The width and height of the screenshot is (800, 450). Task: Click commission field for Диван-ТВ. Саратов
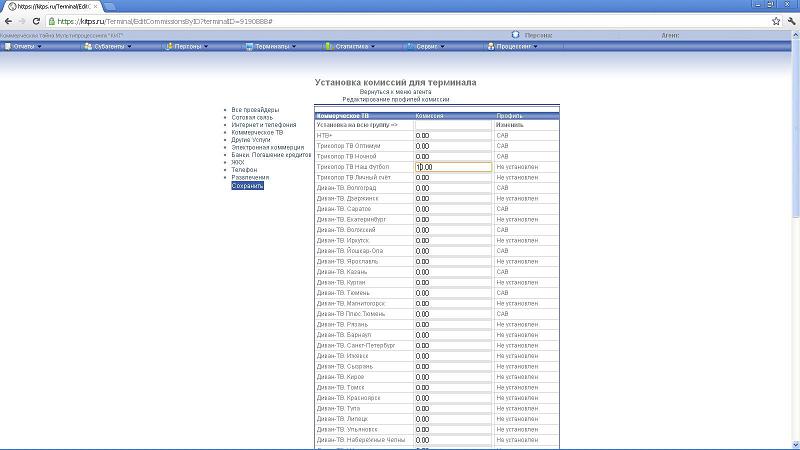(x=453, y=209)
